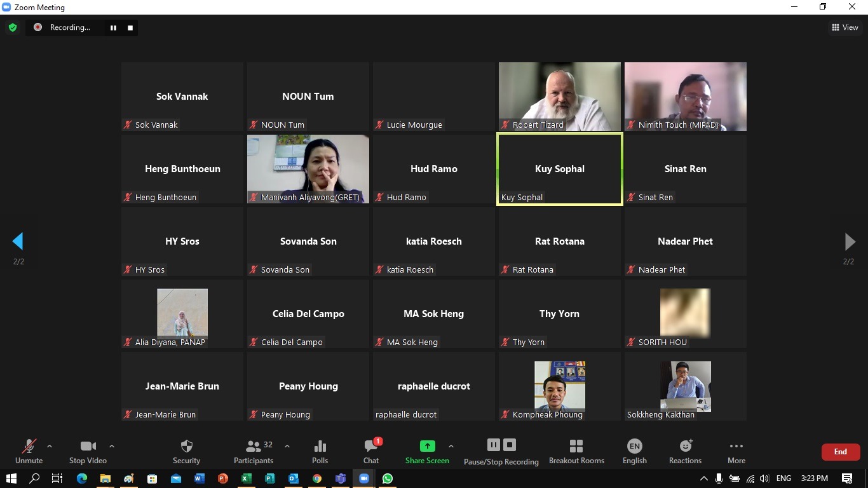This screenshot has width=868, height=488.
Task: Expand the Share Screen options arrow
Action: (451, 446)
